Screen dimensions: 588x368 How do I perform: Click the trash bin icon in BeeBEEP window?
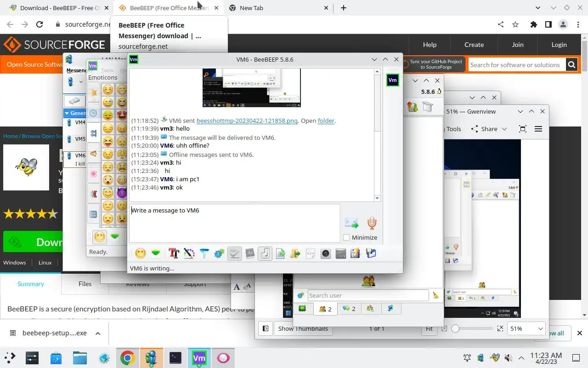coord(428,107)
